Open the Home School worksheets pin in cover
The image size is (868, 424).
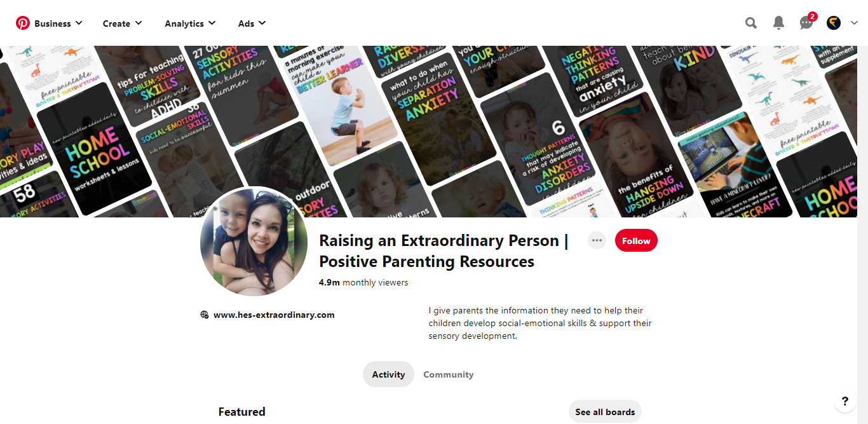tap(95, 149)
